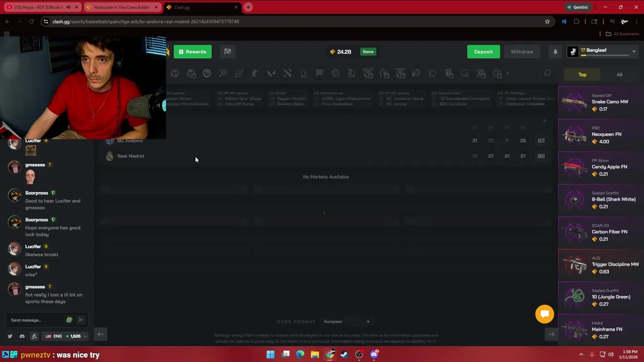
Task: Expand the sports list dropdown arrow
Action: [508, 74]
